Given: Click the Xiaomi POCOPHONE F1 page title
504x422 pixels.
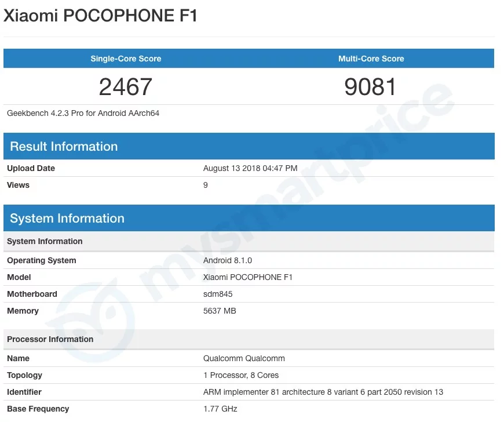Looking at the screenshot, I should point(100,15).
